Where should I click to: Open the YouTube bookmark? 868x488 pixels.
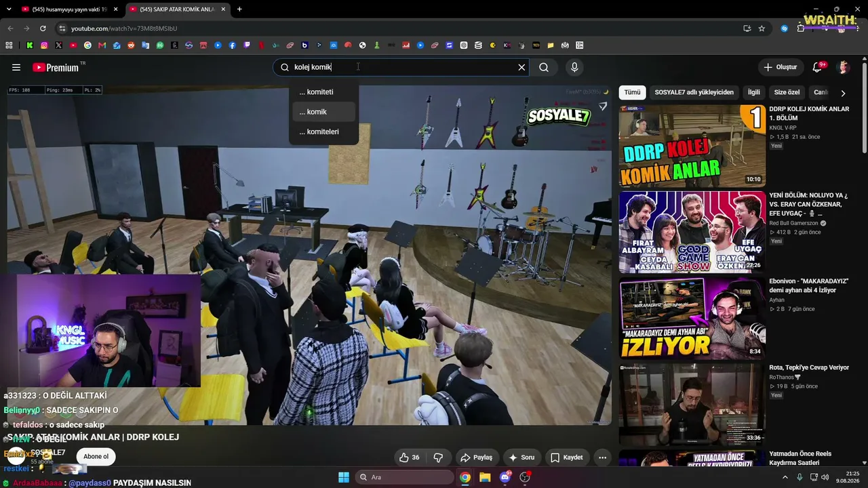pyautogui.click(x=73, y=45)
